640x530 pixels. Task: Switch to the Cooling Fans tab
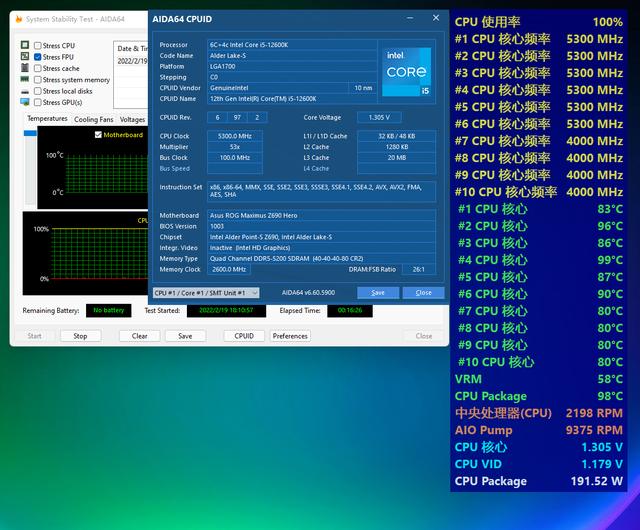93,119
